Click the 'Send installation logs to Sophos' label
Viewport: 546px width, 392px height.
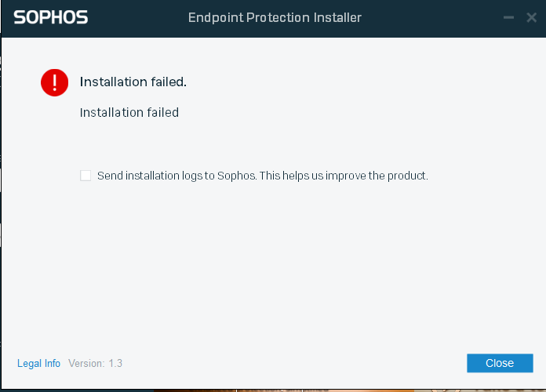pyautogui.click(x=177, y=176)
